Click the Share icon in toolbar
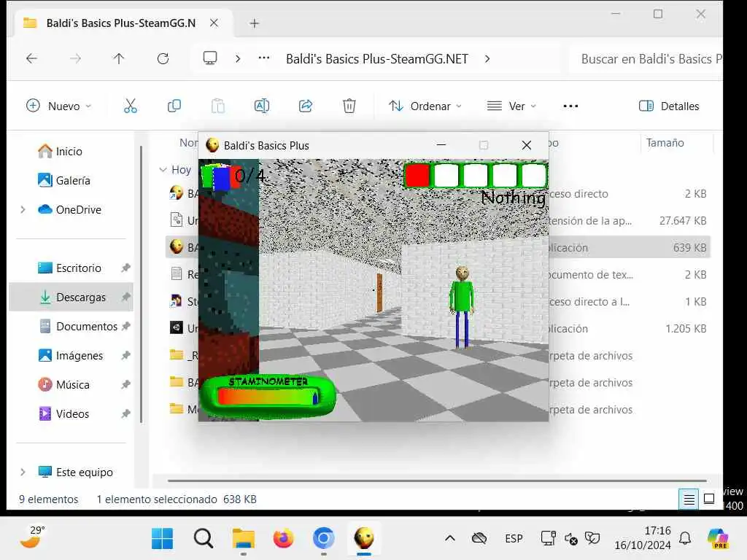This screenshot has height=560, width=747. [x=306, y=106]
